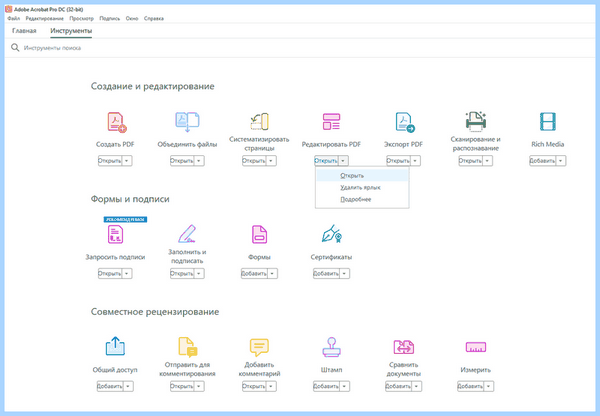This screenshot has height=416, width=600.
Task: Click Добавить button under Сравнить документы
Action: 398,387
